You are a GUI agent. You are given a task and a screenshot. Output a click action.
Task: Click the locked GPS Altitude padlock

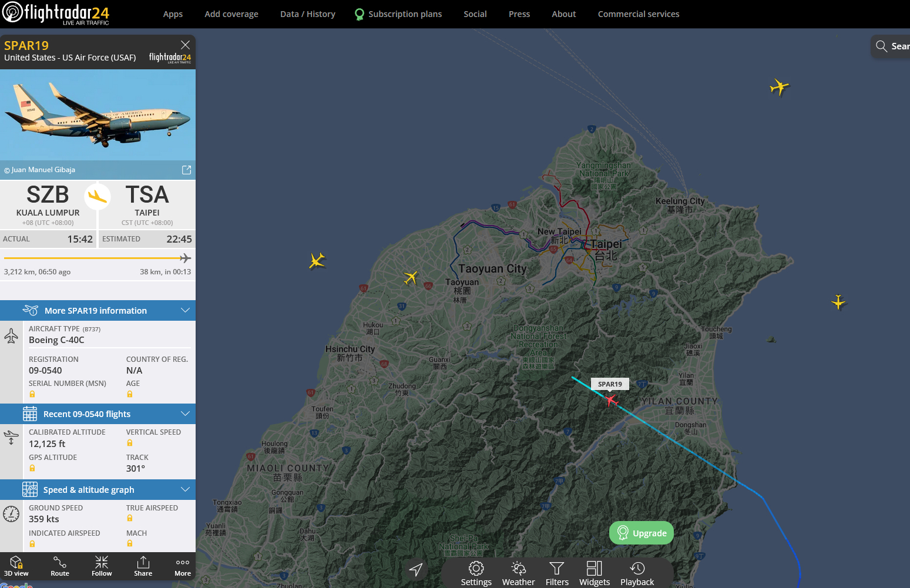pyautogui.click(x=32, y=468)
